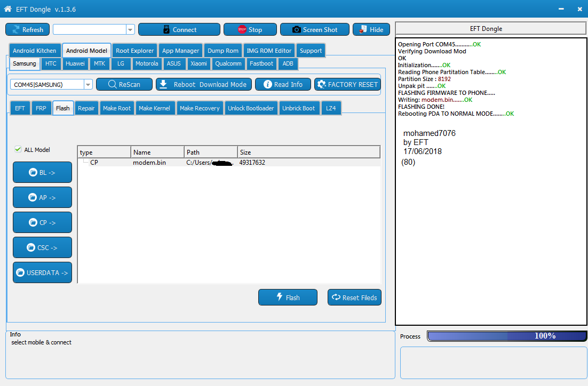
Task: Open the Unbrick Boot sub-tab
Action: [x=298, y=108]
